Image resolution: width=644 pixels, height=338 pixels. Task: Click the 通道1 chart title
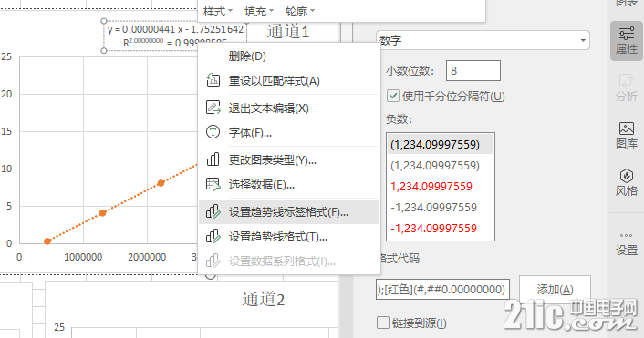pyautogui.click(x=287, y=32)
